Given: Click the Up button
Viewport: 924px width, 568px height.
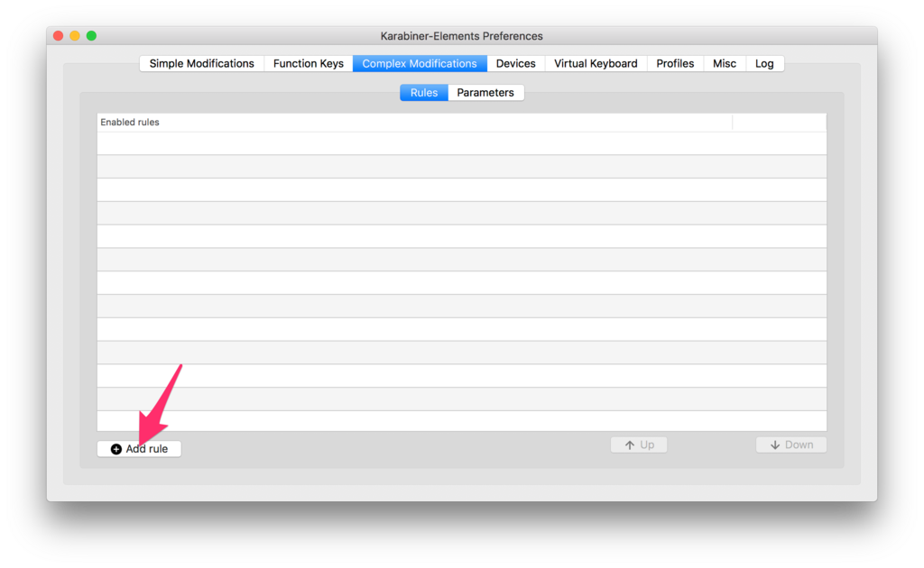Looking at the screenshot, I should 639,444.
